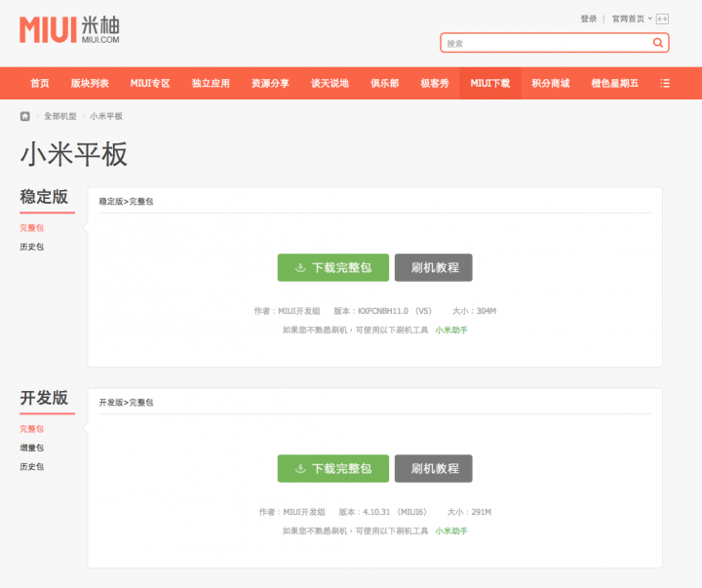Toggle the wide-screen switch icon at top right
Image resolution: width=702 pixels, height=588 pixels.
[x=662, y=19]
